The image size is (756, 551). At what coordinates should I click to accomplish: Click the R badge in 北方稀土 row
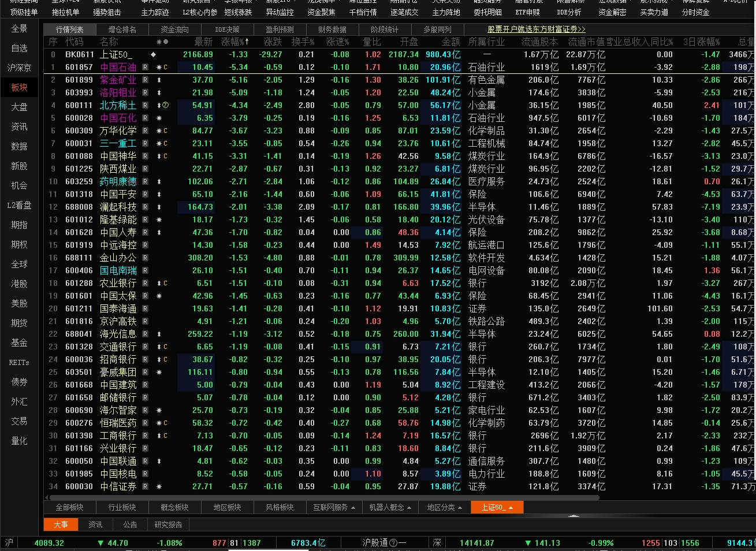(x=146, y=105)
